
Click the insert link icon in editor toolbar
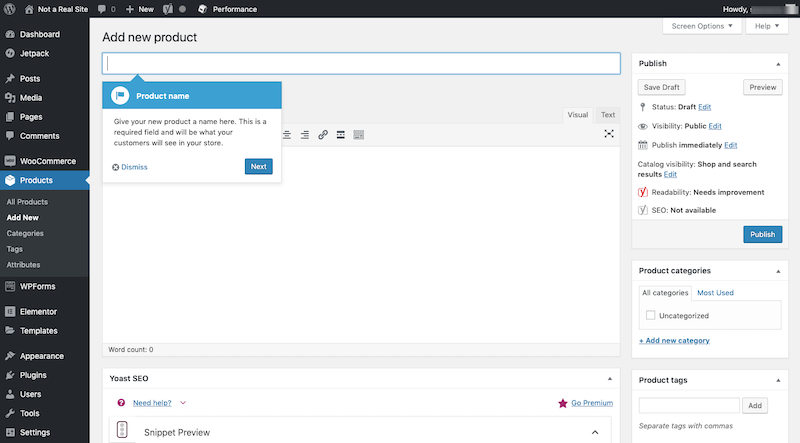(323, 134)
